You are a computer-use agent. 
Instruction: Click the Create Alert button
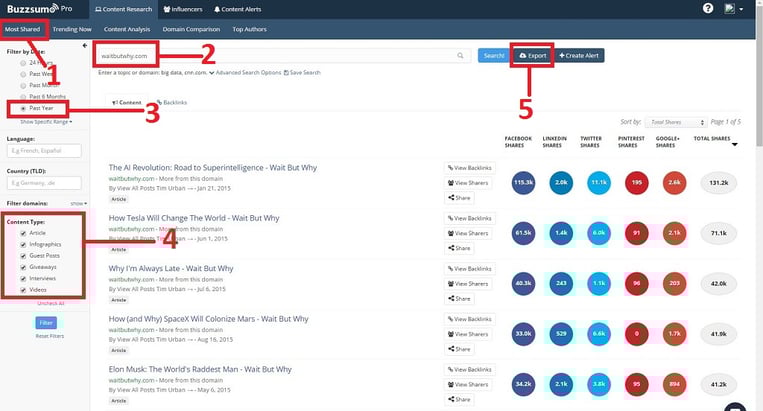pos(579,55)
